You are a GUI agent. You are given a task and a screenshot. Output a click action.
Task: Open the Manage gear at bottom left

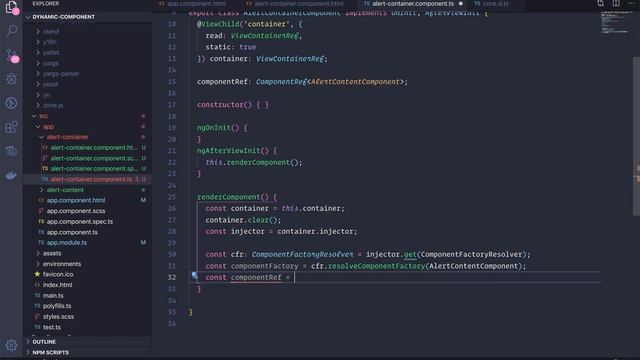(x=11, y=345)
